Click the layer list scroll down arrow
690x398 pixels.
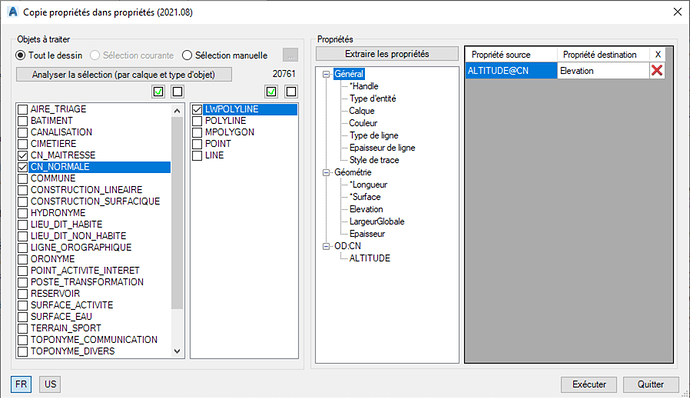click(177, 351)
